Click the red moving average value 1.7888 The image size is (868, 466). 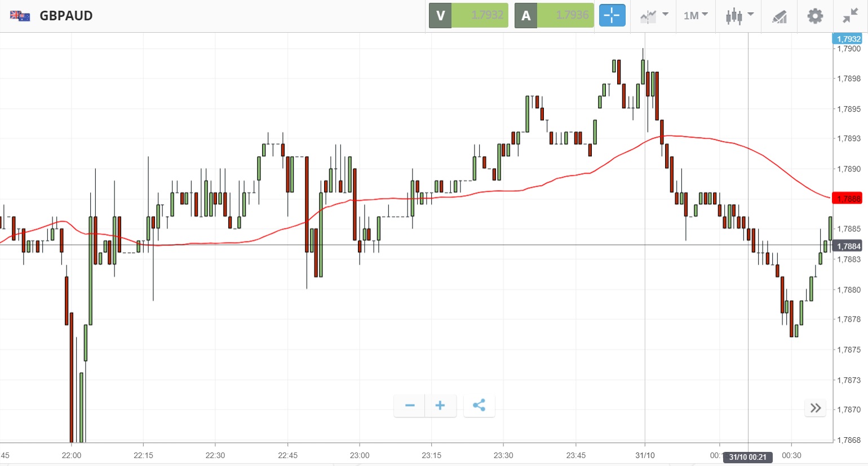[847, 199]
